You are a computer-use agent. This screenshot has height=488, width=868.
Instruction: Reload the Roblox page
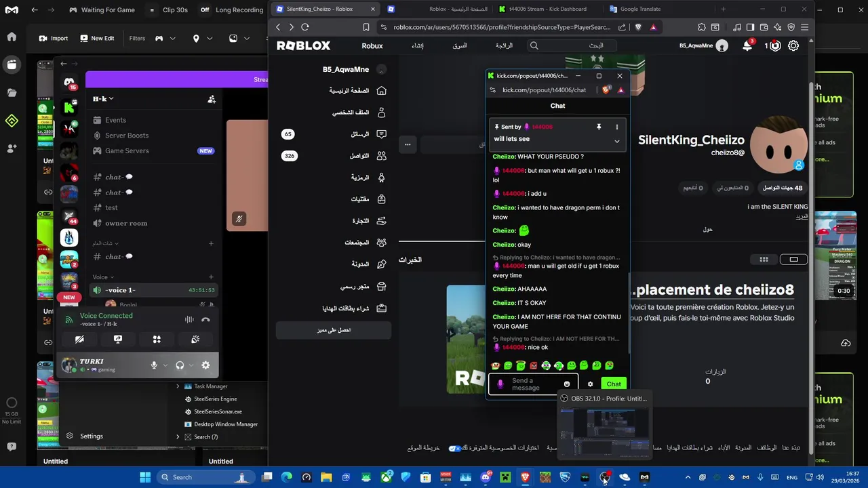[x=305, y=27]
